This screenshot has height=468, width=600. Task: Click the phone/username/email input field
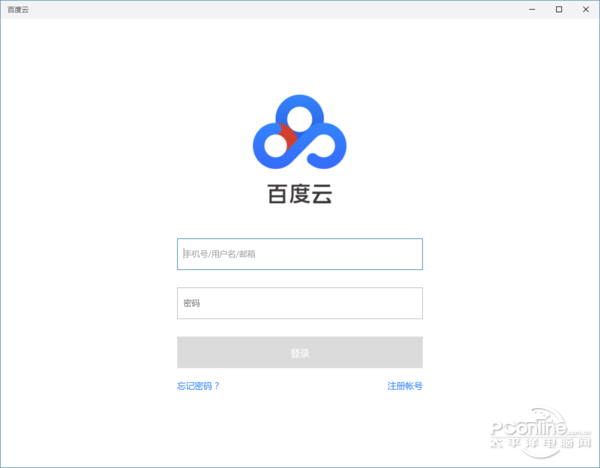(300, 254)
